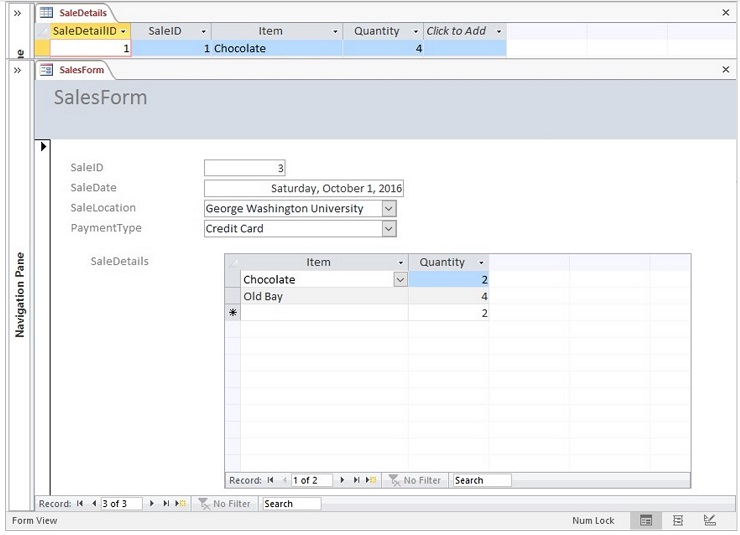Switch to Design View in status bar
Viewport: 740px width, 535px height.
[x=709, y=521]
